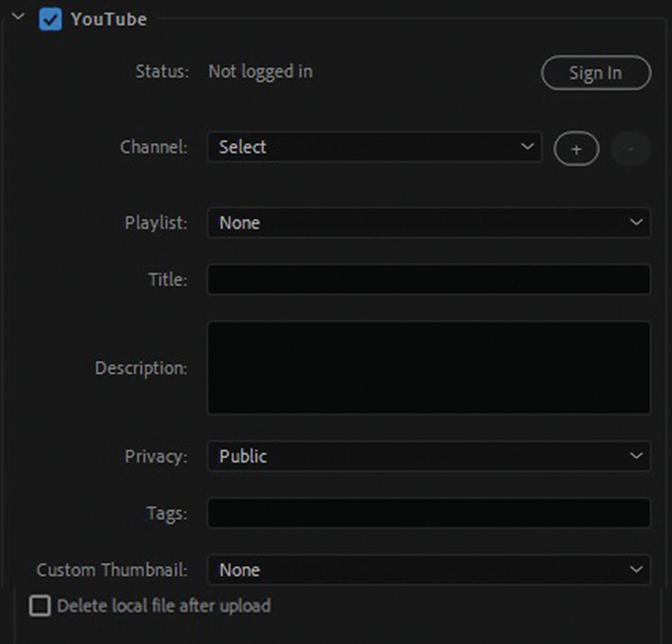Image resolution: width=672 pixels, height=644 pixels.
Task: Expand the Custom Thumbnail dropdown
Action: coord(428,570)
